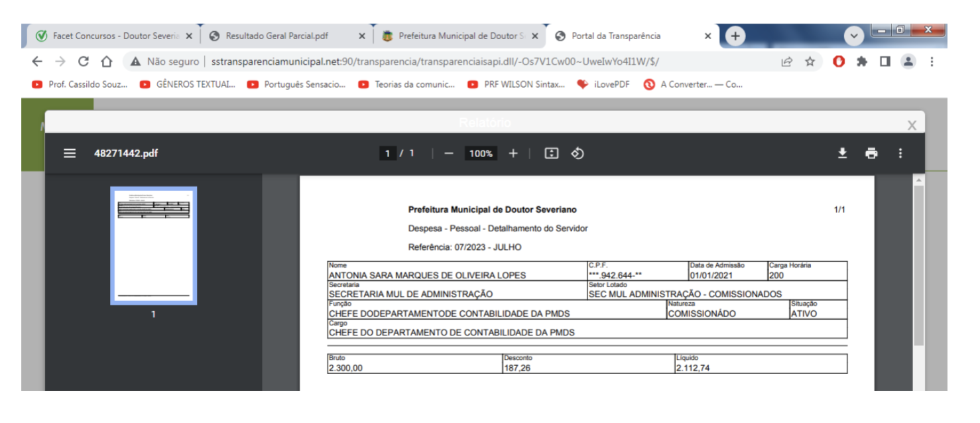
Task: Open Chrome's three-dot menu
Action: point(932,62)
